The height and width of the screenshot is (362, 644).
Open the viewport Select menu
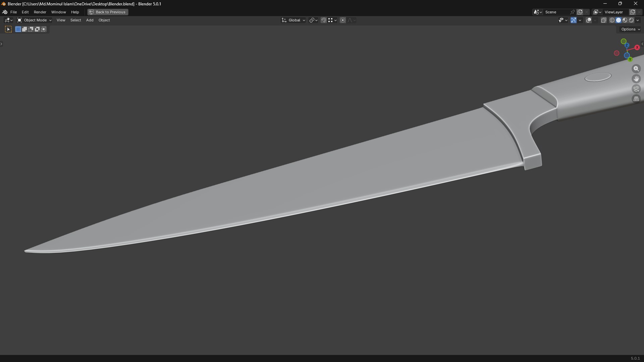tap(75, 20)
